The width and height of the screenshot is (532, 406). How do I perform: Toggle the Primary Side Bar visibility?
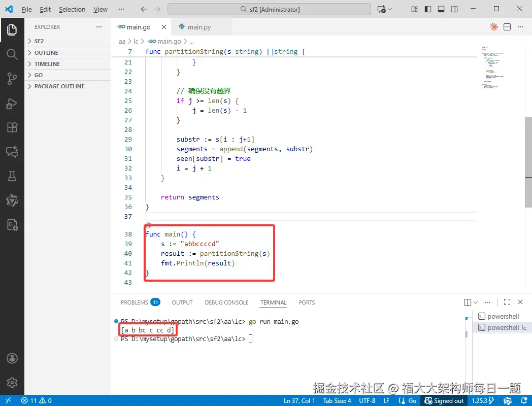click(428, 9)
